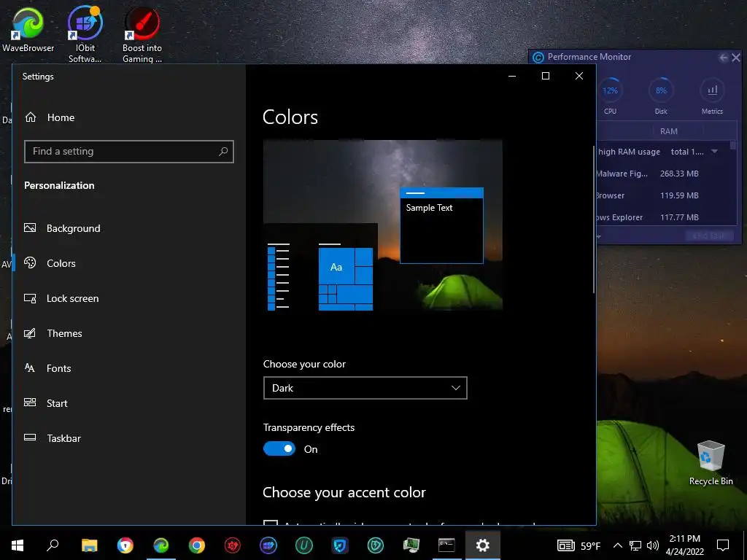Open clock and calendar flyout
Screen dimensions: 747x560
point(684,545)
